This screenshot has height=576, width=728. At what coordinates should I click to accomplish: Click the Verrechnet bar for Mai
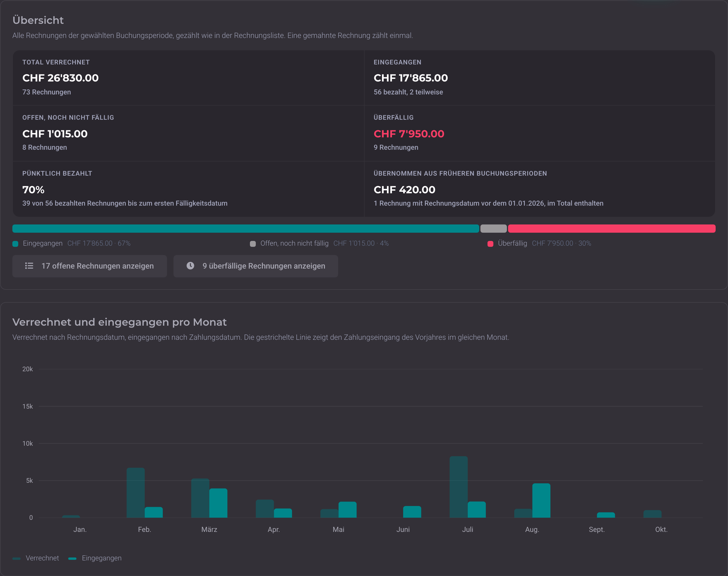[329, 513]
